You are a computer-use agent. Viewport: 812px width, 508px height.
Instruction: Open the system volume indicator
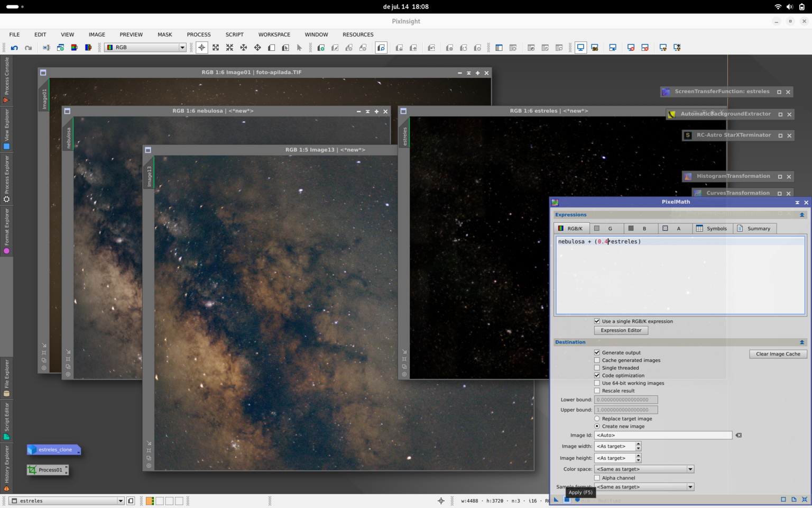(x=789, y=7)
